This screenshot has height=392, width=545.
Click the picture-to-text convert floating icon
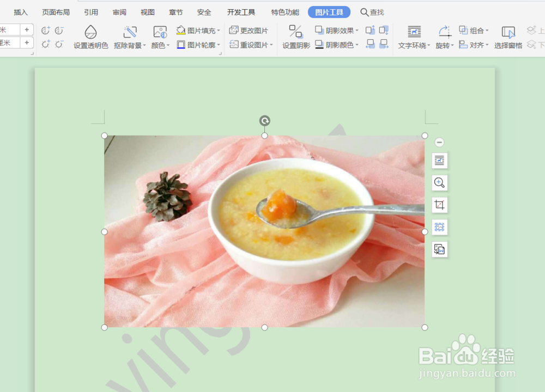(439, 249)
